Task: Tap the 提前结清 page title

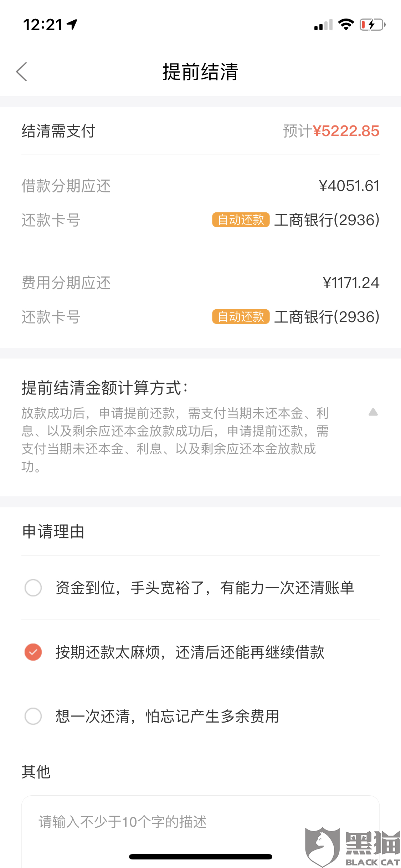Action: tap(200, 72)
